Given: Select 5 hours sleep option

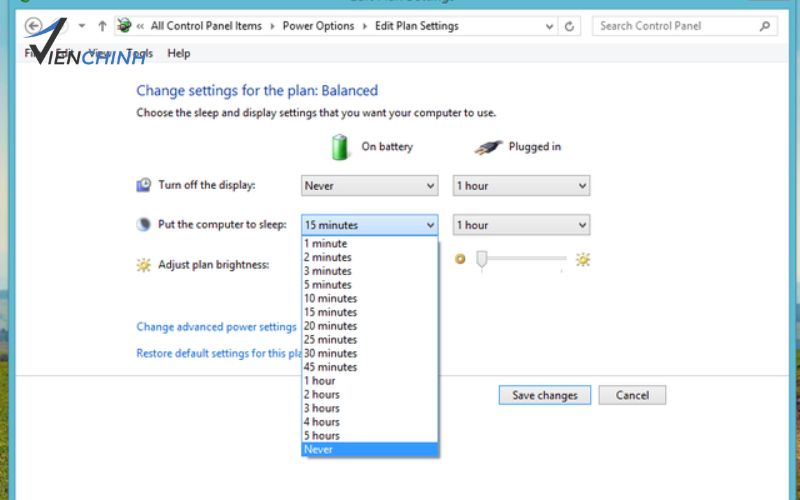Looking at the screenshot, I should pyautogui.click(x=369, y=436).
